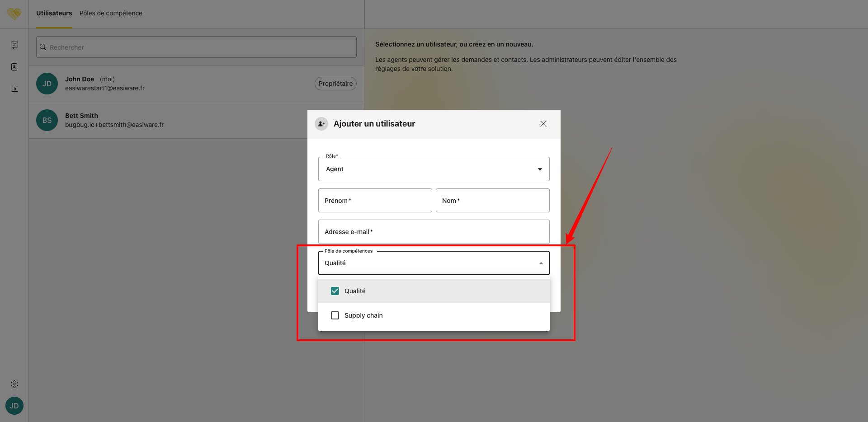Uncheck the Qualité checkbox
The height and width of the screenshot is (422, 868).
tap(335, 291)
